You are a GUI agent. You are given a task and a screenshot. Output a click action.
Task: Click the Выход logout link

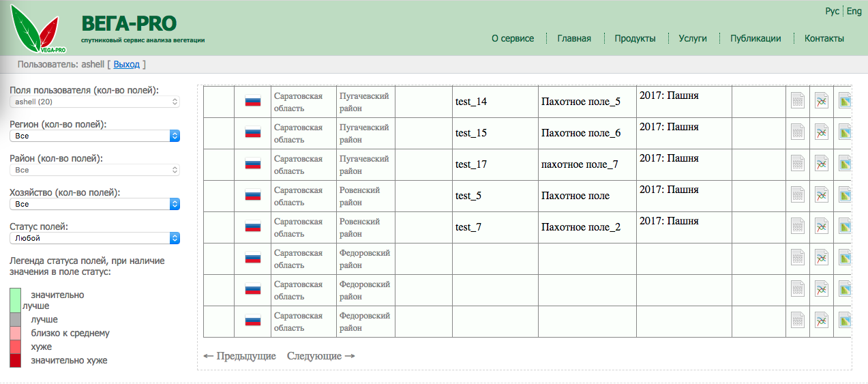126,64
